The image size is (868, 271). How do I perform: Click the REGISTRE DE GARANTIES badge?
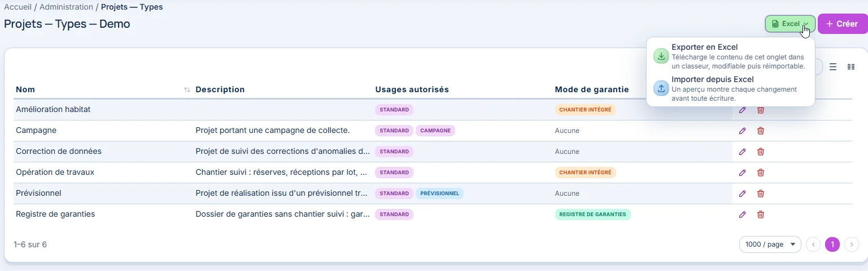click(593, 214)
